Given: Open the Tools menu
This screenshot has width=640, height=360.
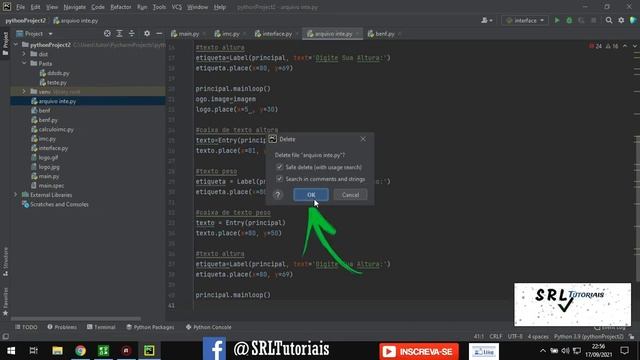Looking at the screenshot, I should pyautogui.click(x=159, y=7).
